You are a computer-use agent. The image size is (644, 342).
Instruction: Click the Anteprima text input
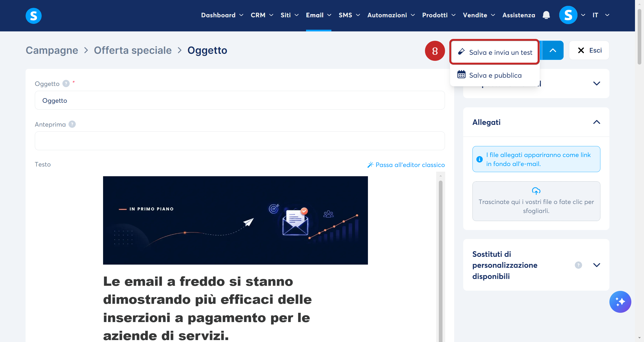point(240,141)
